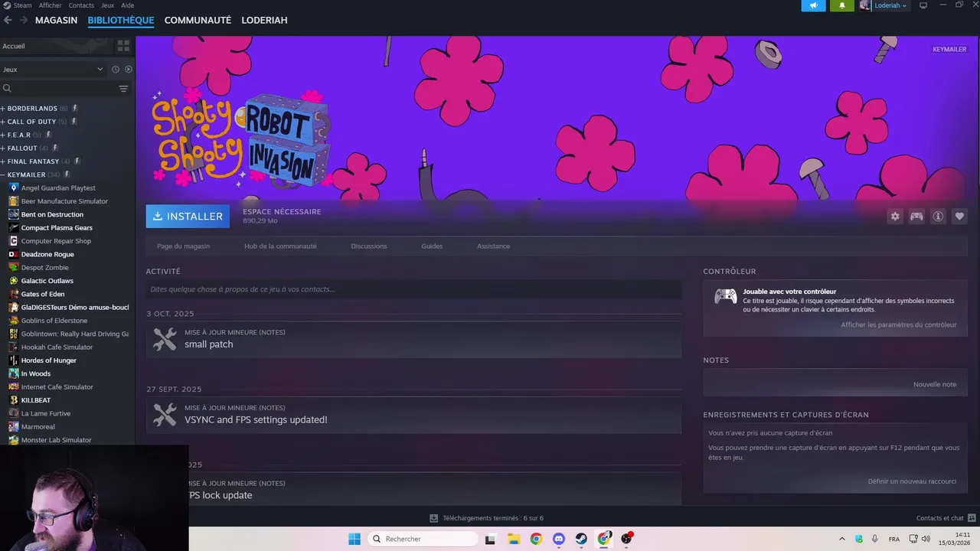Open the green notifications bell

[842, 5]
